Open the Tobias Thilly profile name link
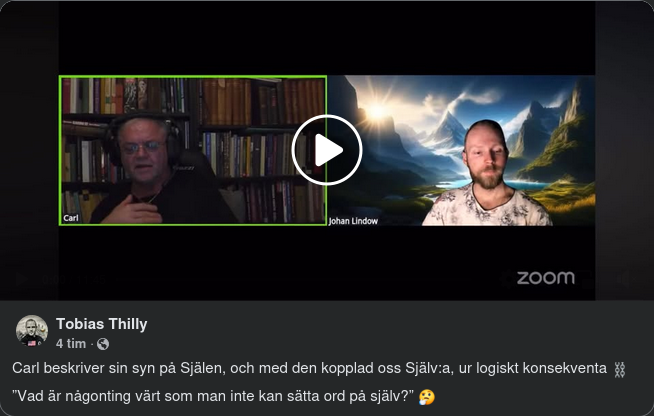654x416 pixels. tap(101, 324)
